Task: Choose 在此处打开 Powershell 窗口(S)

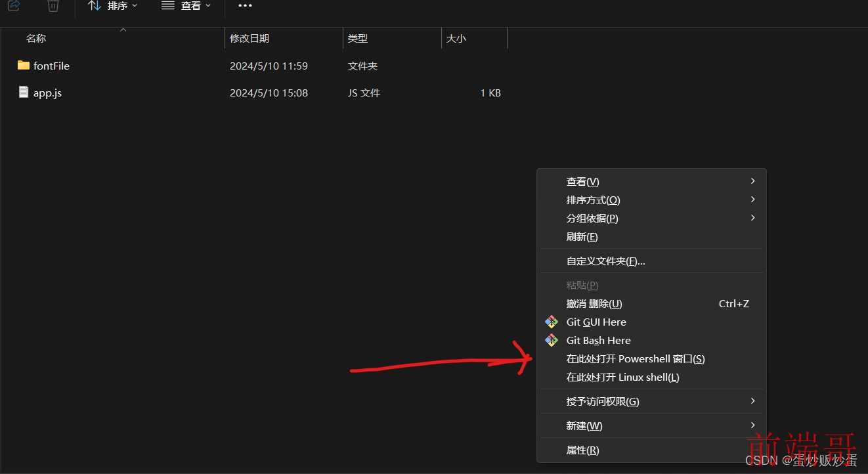Action: point(651,358)
